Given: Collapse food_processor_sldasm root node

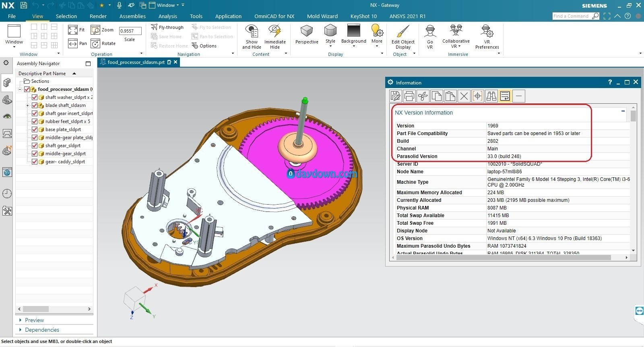Looking at the screenshot, I should [x=20, y=89].
